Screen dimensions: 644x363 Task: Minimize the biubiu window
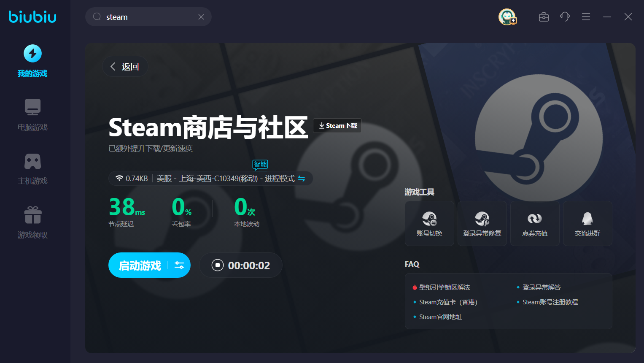[607, 17]
